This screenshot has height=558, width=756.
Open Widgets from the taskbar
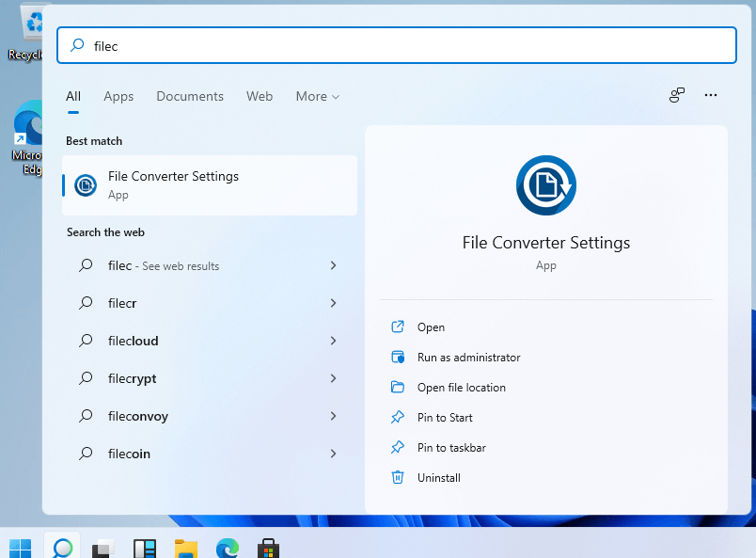pyautogui.click(x=145, y=549)
